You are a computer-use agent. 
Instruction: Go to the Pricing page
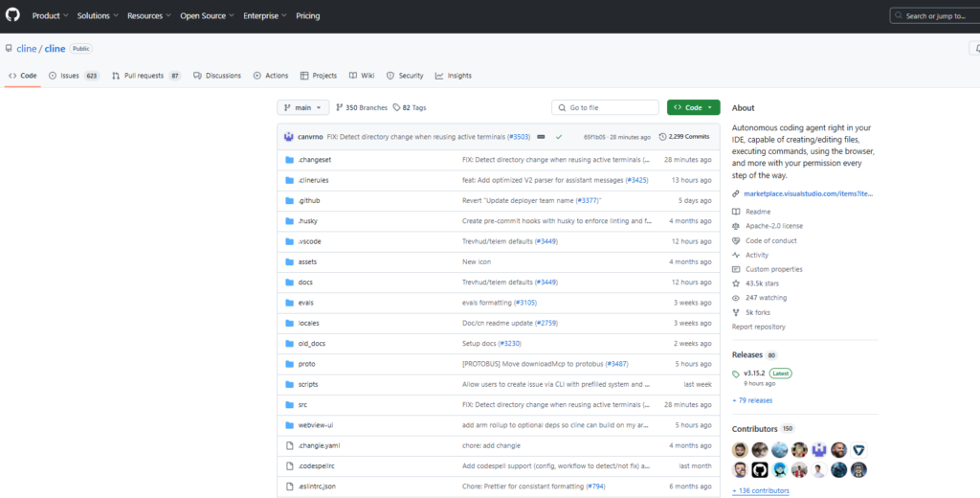307,15
